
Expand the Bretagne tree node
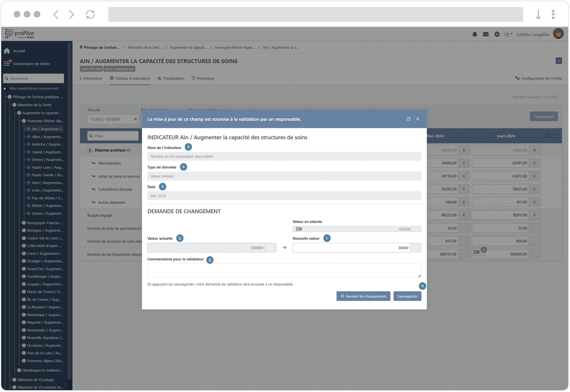pyautogui.click(x=24, y=230)
